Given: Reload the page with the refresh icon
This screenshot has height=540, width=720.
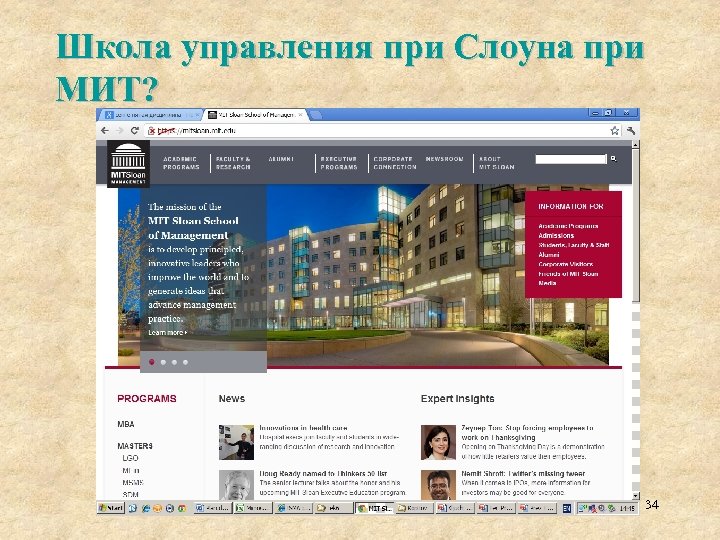Looking at the screenshot, I should point(135,130).
